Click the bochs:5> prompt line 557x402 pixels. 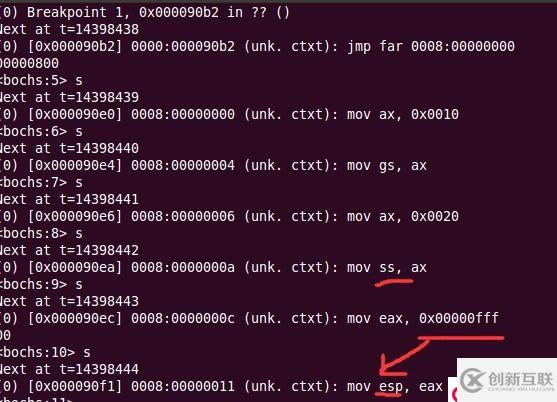tap(41, 80)
